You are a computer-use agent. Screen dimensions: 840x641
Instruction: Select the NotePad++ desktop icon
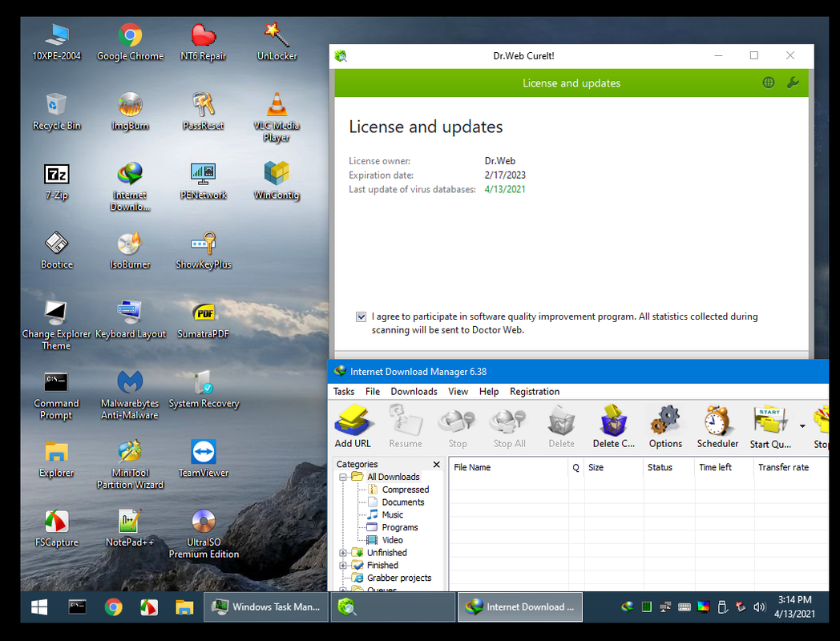coord(130,528)
